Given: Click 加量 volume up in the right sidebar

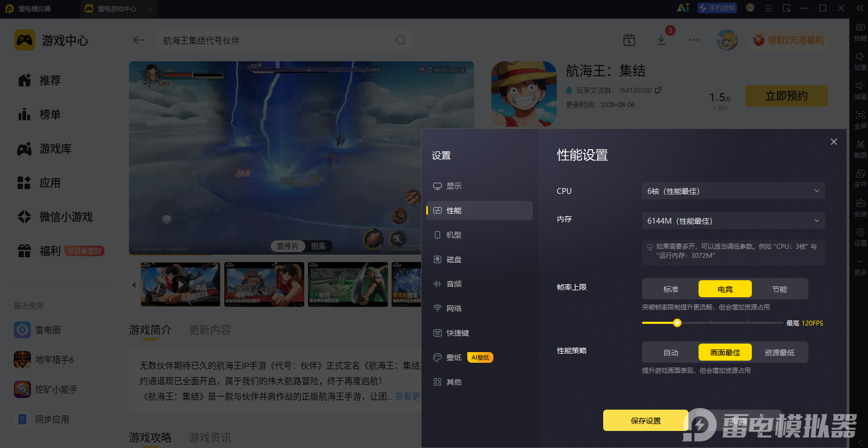Looking at the screenshot, I should (x=860, y=61).
